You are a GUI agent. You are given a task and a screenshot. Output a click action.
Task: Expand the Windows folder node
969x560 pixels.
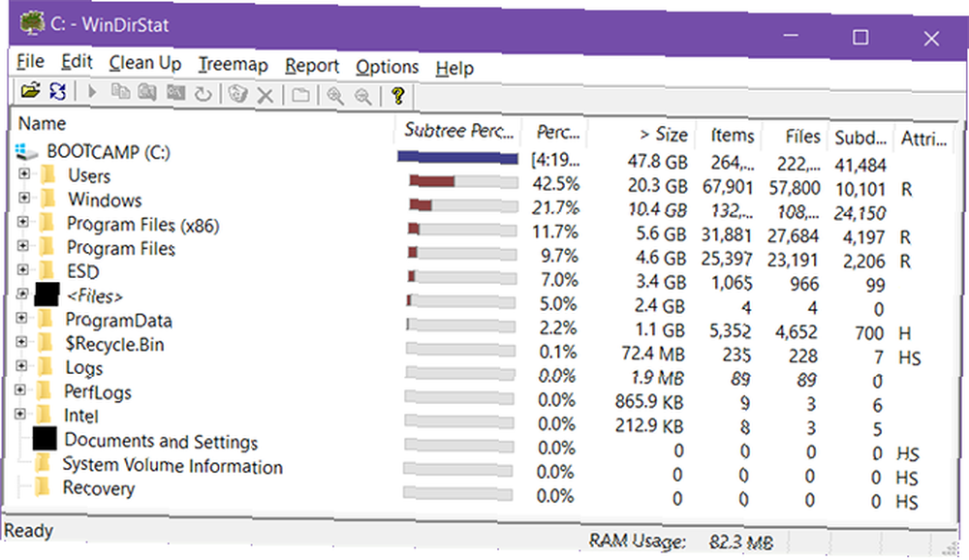click(24, 198)
